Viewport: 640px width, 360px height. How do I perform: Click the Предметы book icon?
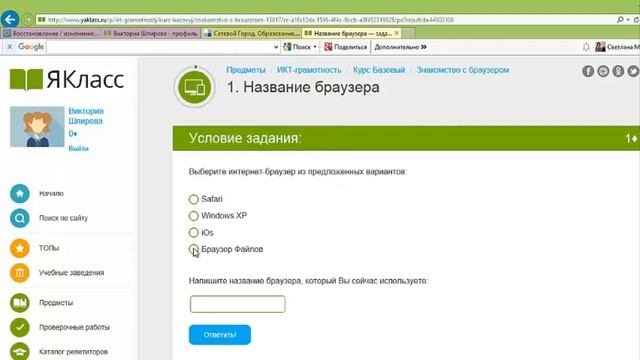tap(20, 303)
